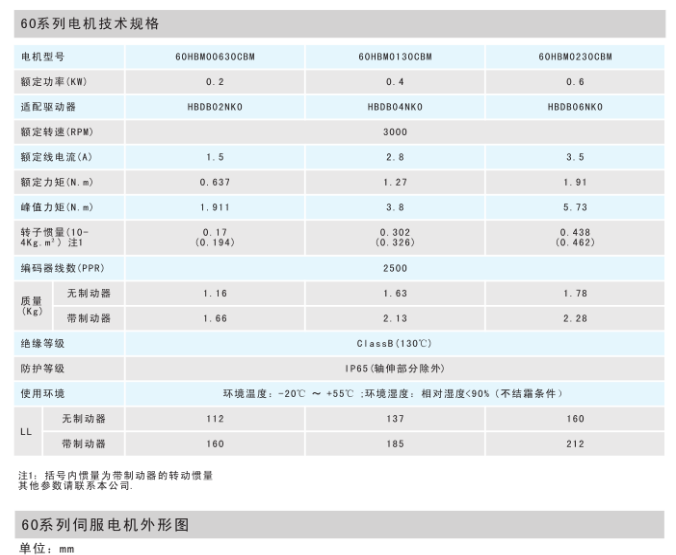Click LL value 160 for 60HBM0230CBM
The height and width of the screenshot is (555, 676).
click(x=575, y=418)
